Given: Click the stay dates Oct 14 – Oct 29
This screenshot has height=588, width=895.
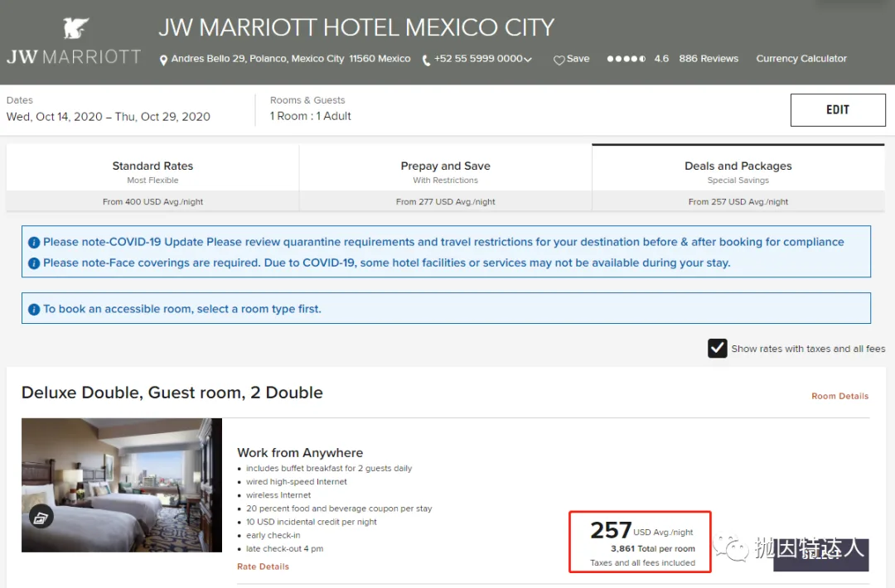Looking at the screenshot, I should (x=109, y=117).
